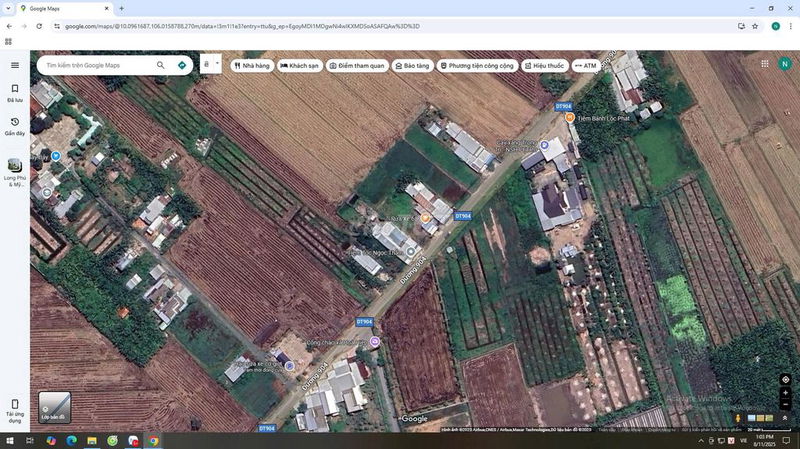Open Tiệm Bánh Lộc Phát map marker
Viewport: 800px width, 449px height.
point(570,117)
